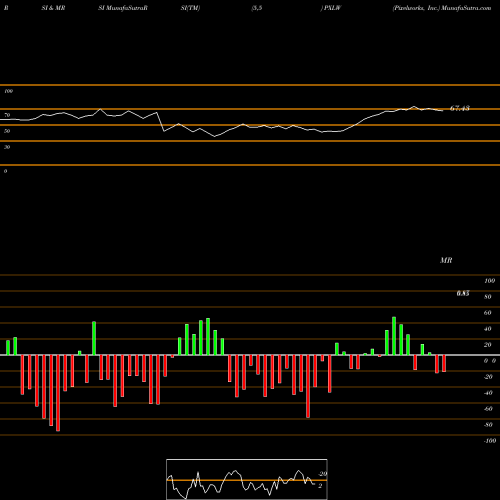Click the MR axis label -20

pos(488,377)
